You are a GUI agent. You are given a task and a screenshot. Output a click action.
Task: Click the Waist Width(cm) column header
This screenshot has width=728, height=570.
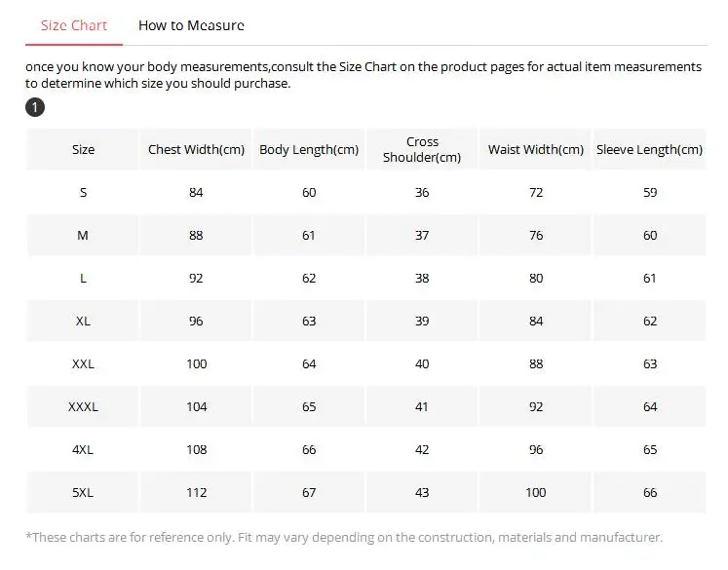(536, 149)
